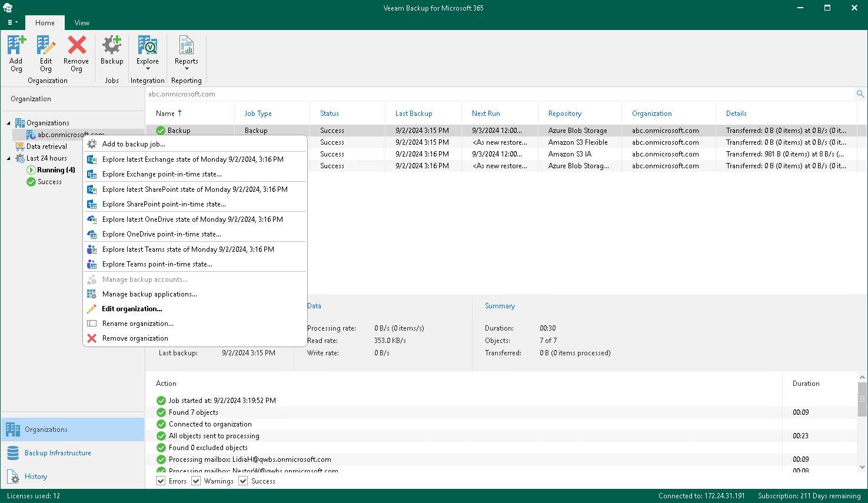This screenshot has height=503, width=868.
Task: Toggle the Errors filter checkbox
Action: pyautogui.click(x=161, y=481)
